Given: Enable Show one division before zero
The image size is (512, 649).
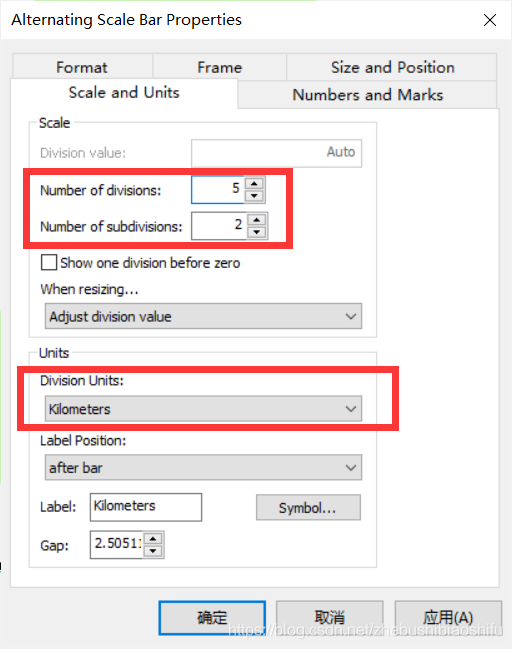Looking at the screenshot, I should point(49,262).
